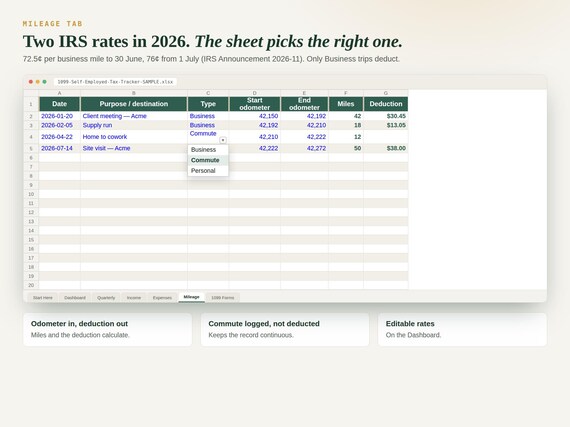Select the Site visit — Acme cell
The width and height of the screenshot is (570, 427).
(134, 148)
